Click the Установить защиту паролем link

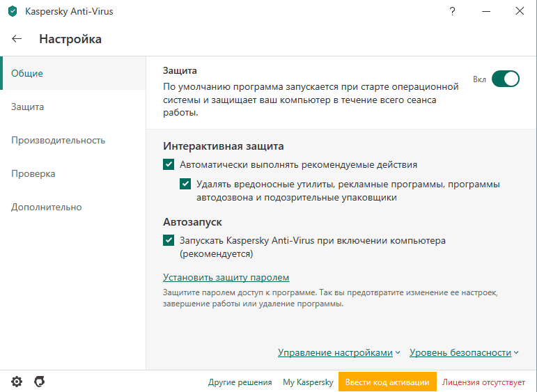226,277
